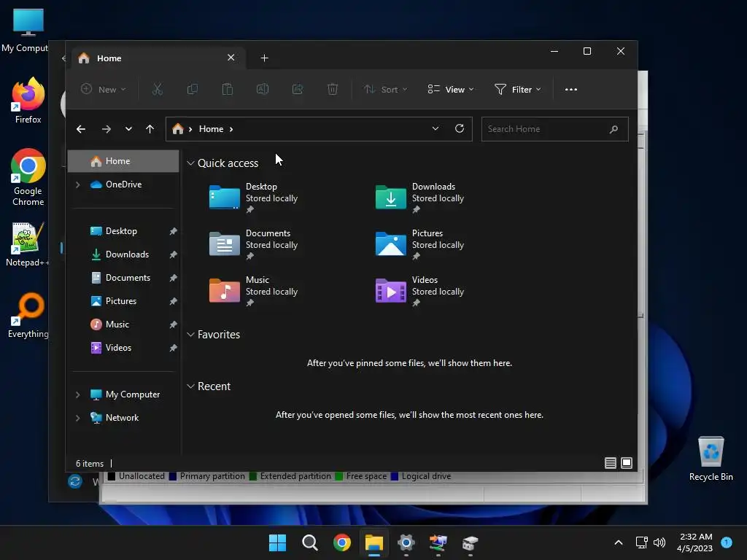Viewport: 747px width, 560px height.
Task: Open the Filter dropdown menu
Action: tap(517, 90)
